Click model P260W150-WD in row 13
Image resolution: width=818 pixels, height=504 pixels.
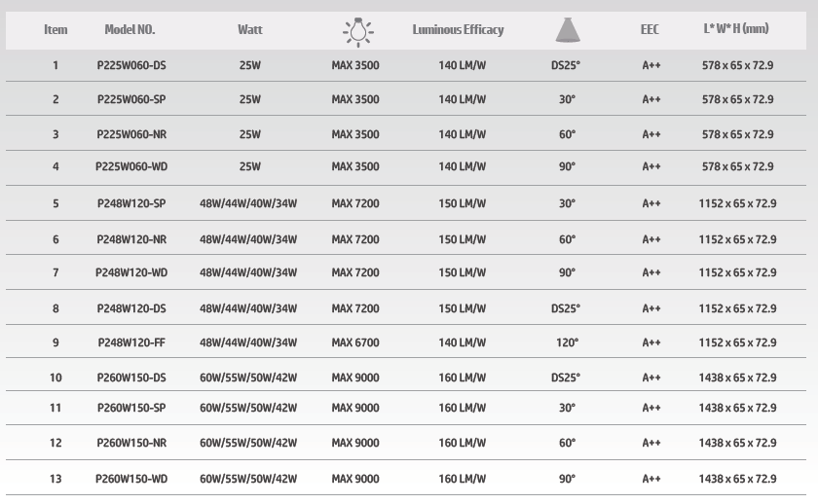[131, 479]
